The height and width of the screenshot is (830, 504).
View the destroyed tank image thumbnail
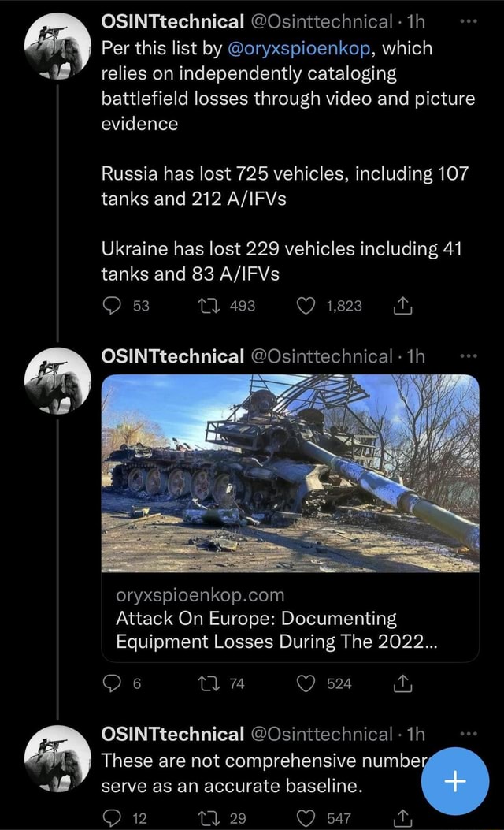pos(291,473)
